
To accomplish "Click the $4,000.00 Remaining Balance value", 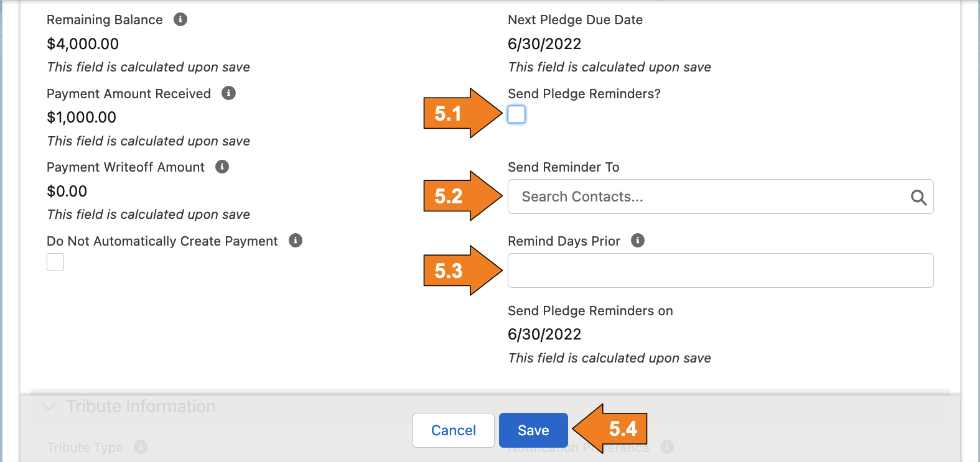I will point(83,44).
